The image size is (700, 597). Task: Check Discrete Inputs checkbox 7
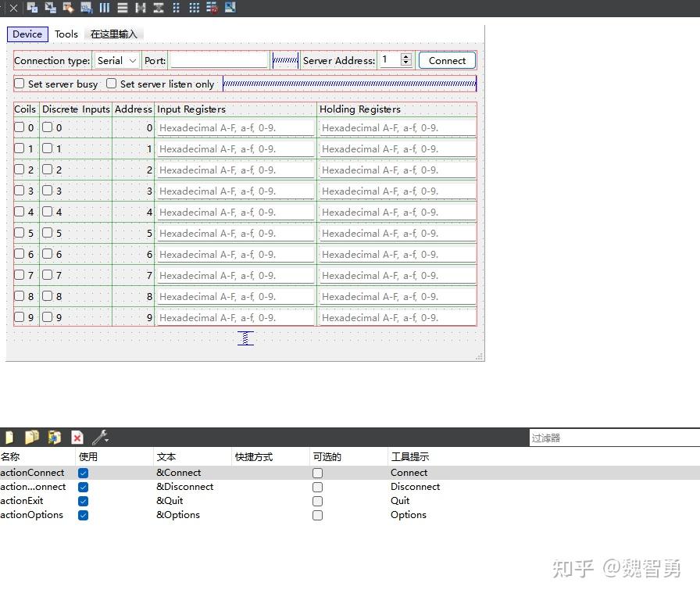(x=48, y=275)
